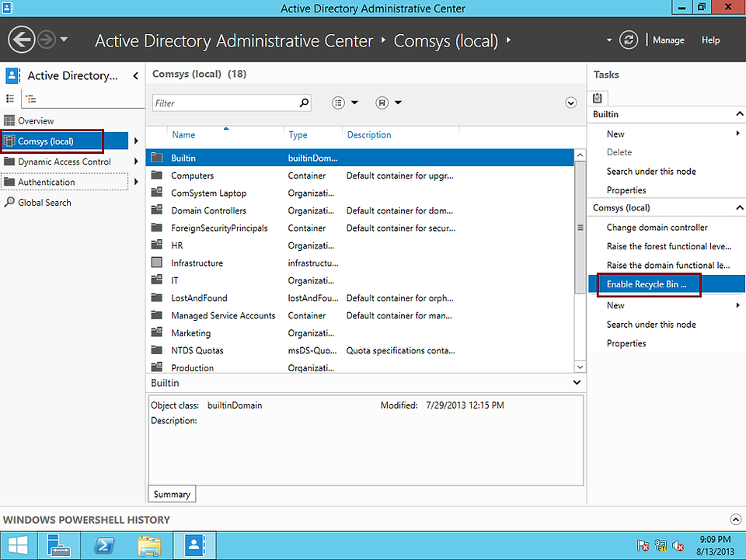Collapse the Builtin tasks section

tap(739, 114)
